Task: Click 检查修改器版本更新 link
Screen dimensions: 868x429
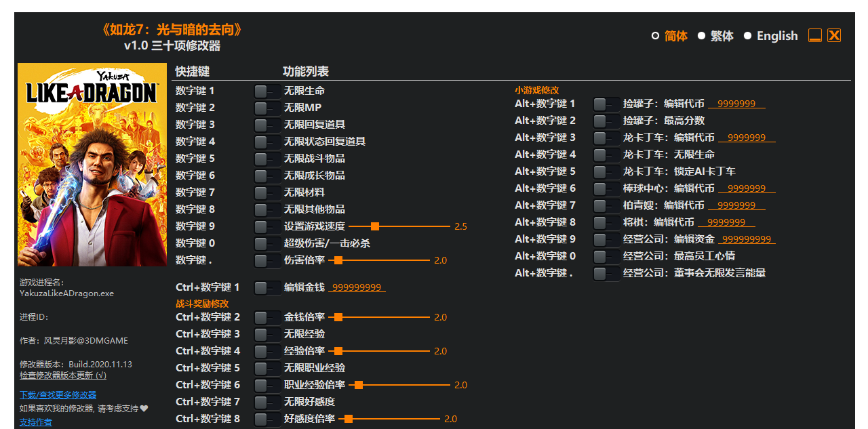Action: [x=63, y=375]
